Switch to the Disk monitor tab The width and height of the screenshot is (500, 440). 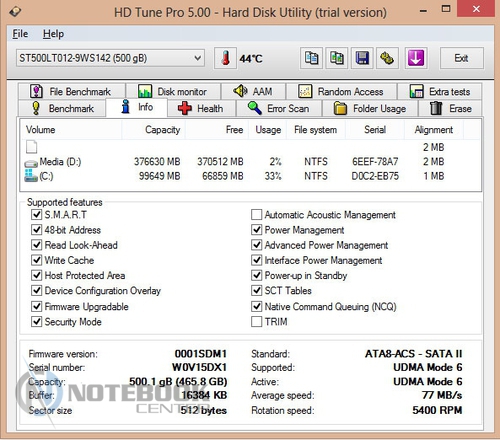[x=173, y=91]
